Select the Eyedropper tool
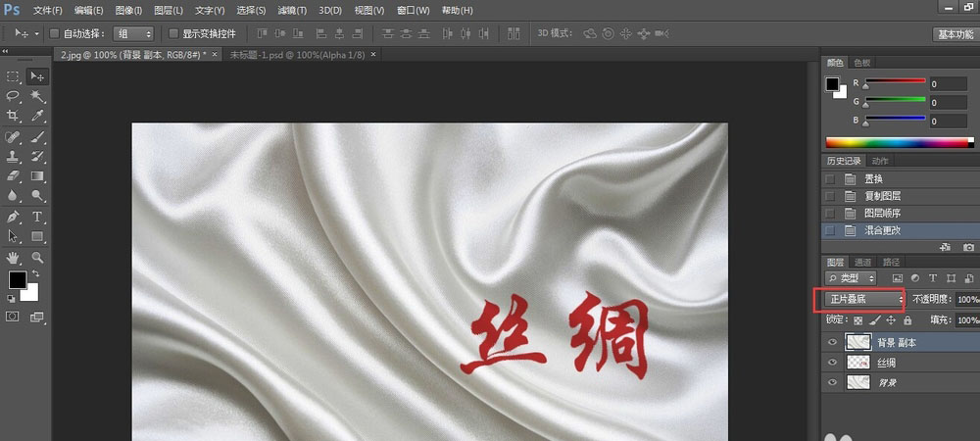The width and height of the screenshot is (980, 441). (37, 115)
